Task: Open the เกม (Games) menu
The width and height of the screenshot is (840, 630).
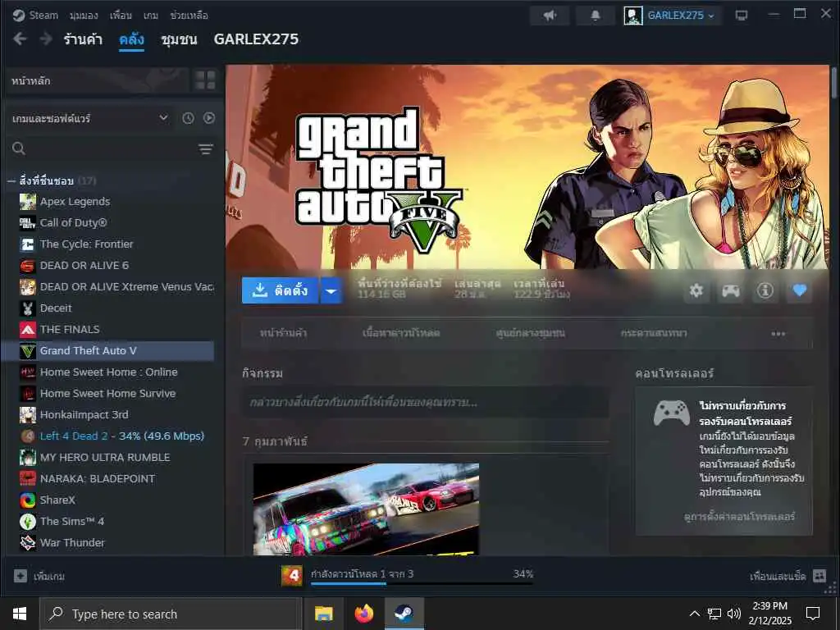Action: (x=151, y=16)
